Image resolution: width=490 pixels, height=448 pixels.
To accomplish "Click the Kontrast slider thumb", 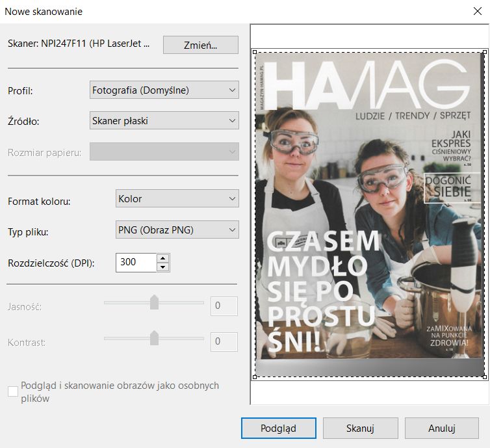I will (154, 337).
